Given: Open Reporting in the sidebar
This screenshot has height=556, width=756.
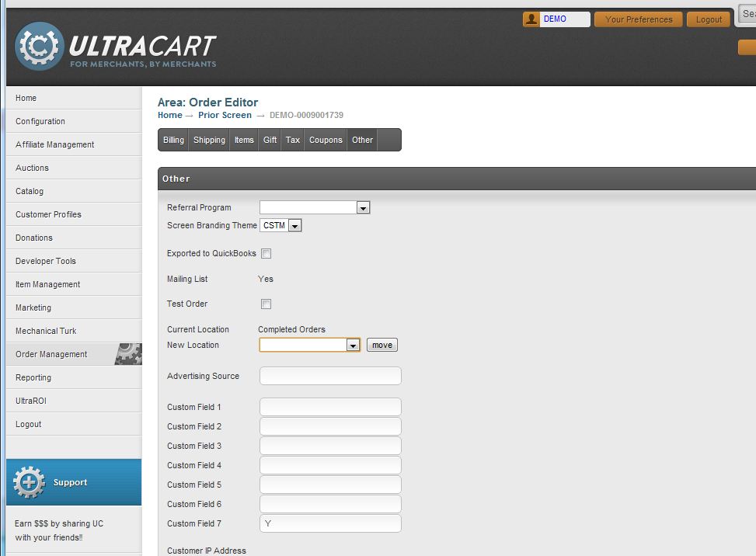Looking at the screenshot, I should coord(74,377).
